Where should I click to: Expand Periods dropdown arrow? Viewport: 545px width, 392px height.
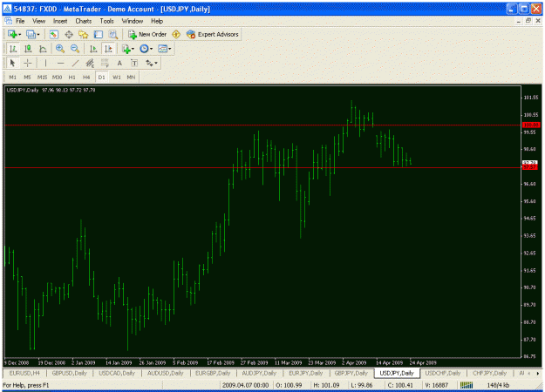(x=151, y=49)
